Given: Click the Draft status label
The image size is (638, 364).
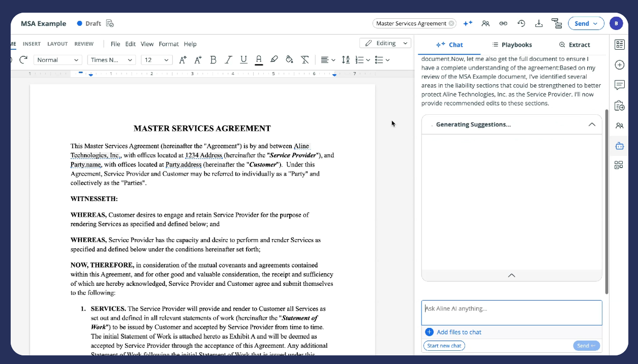Looking at the screenshot, I should pyautogui.click(x=93, y=23).
